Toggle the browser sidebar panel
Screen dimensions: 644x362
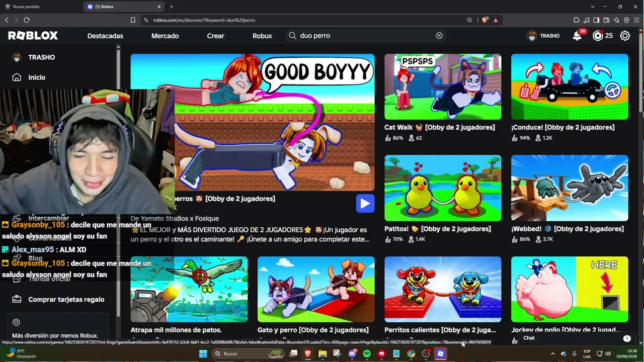tap(596, 20)
